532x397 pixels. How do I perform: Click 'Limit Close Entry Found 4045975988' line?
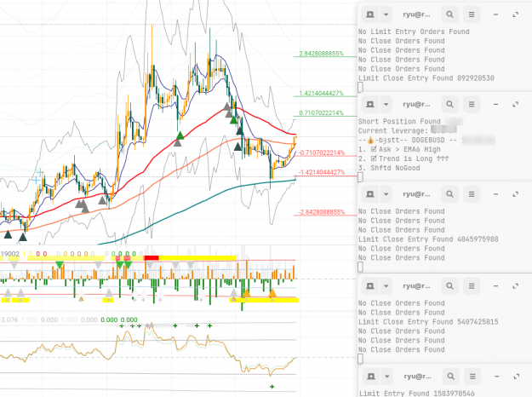428,239
